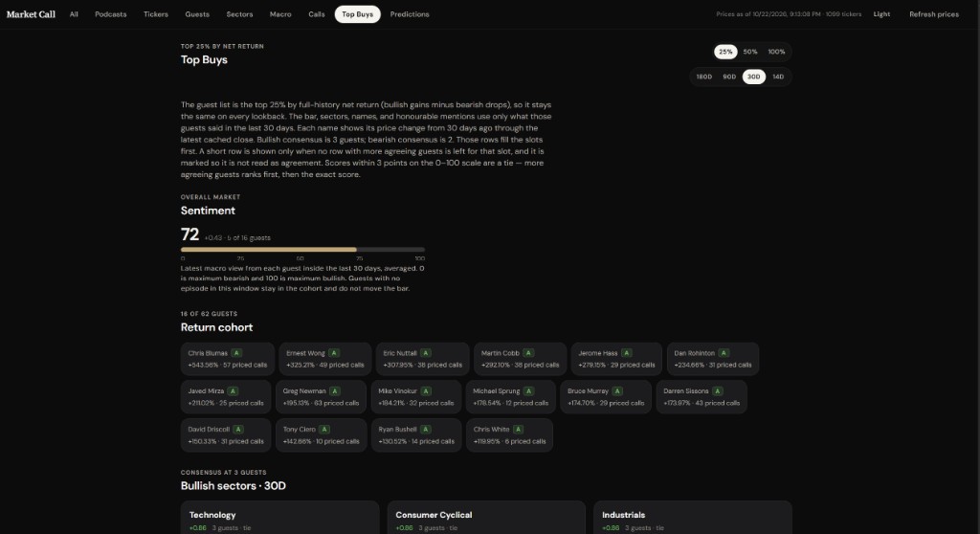Click Jerome Hass's A grade badge
Image resolution: width=980 pixels, height=534 pixels.
point(627,353)
